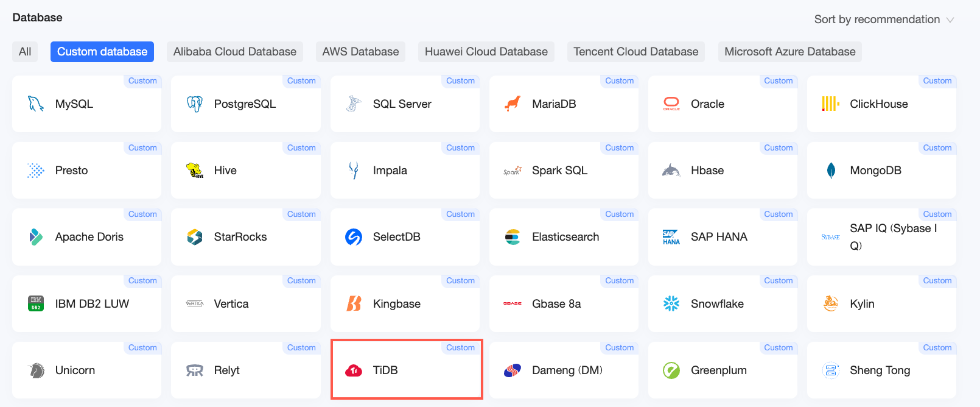Click the Sheng Tong logo icon

[831, 370]
